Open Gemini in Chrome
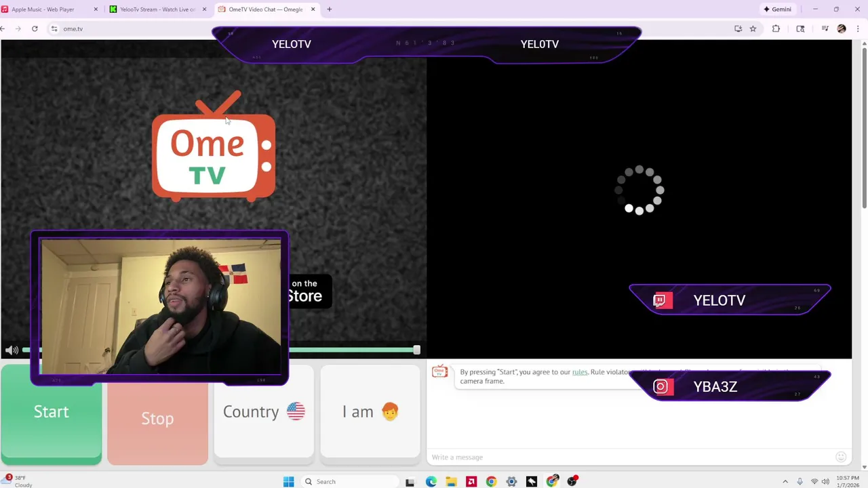Image resolution: width=868 pixels, height=488 pixels. coord(777,9)
